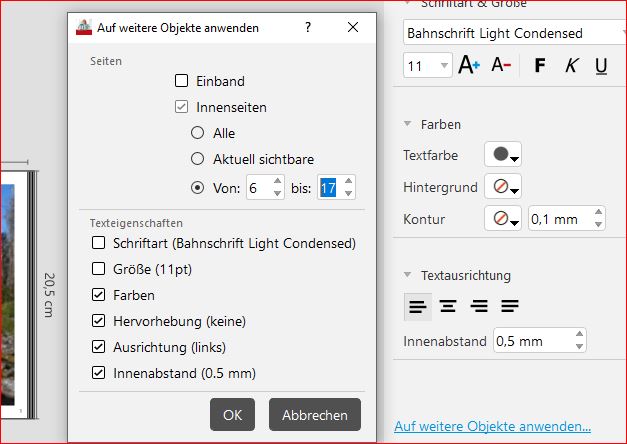Screen dimensions: 627x444
Task: Apply justified text alignment
Action: point(510,306)
